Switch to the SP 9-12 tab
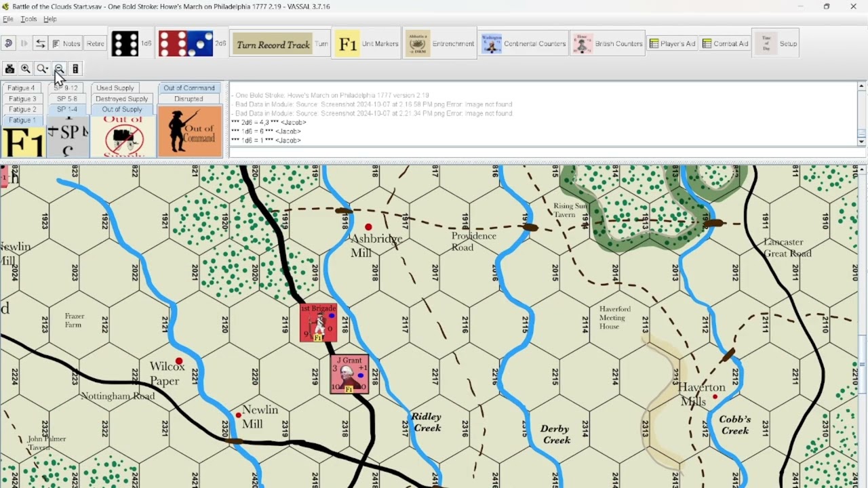Screen dimensions: 868x488 (67, 87)
